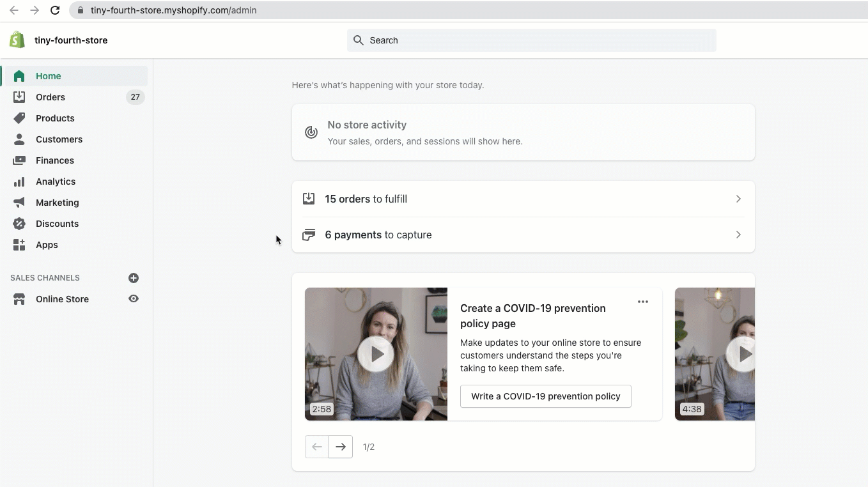Click Write a COVID-19 prevention policy button
Viewport: 868px width, 487px height.
pos(545,396)
